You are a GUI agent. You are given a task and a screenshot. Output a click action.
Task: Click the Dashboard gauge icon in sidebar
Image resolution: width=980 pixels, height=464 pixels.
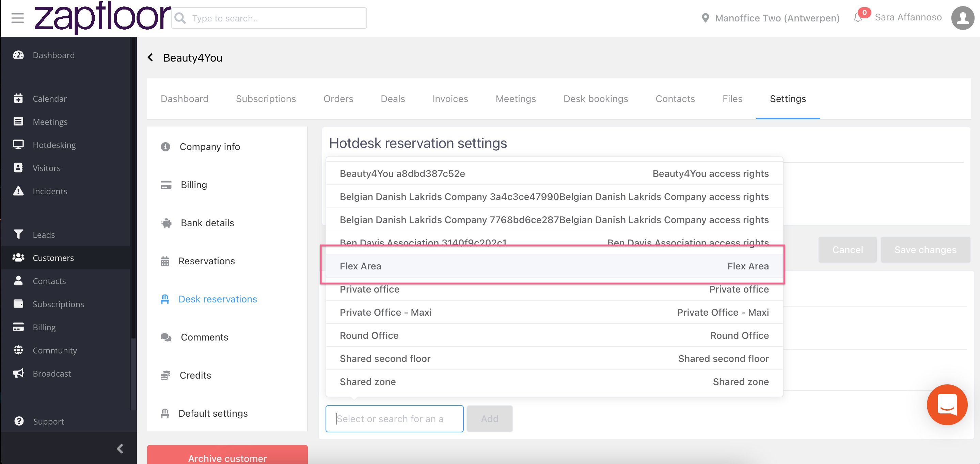click(x=18, y=55)
